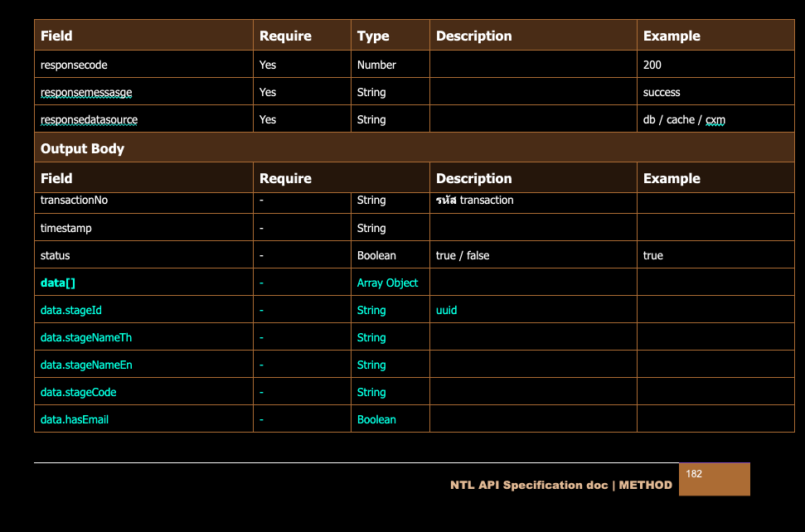Select the data.stageId field cell
805x532 pixels.
click(x=71, y=310)
